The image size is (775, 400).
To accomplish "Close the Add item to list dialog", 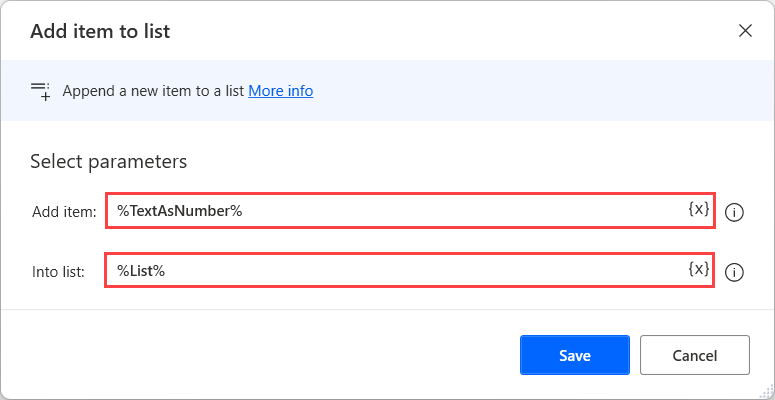I will click(x=745, y=30).
